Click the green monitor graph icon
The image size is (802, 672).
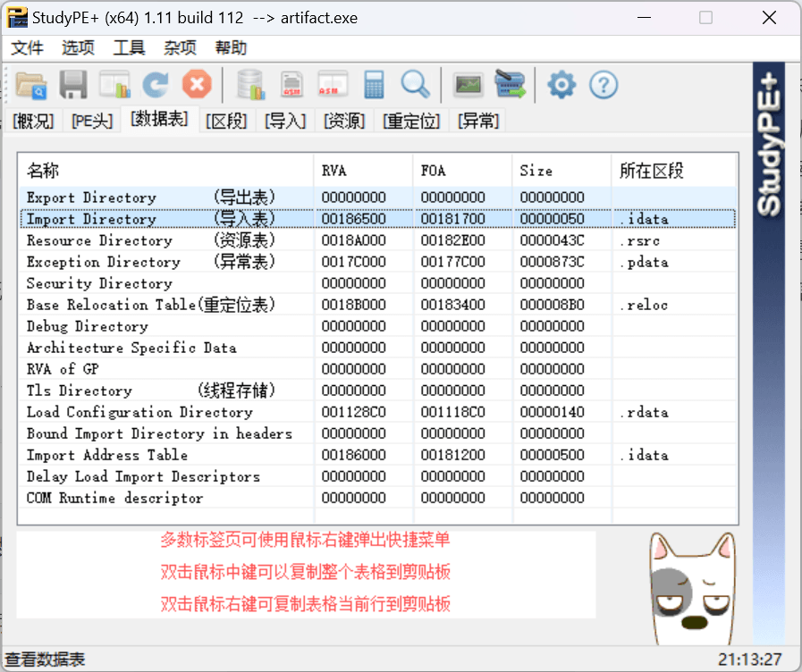click(x=469, y=85)
